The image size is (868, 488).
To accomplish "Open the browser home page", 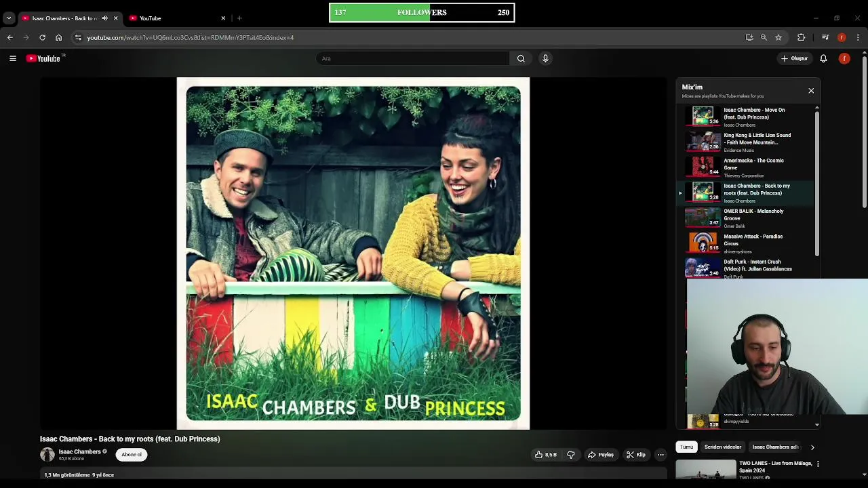I will [58, 37].
